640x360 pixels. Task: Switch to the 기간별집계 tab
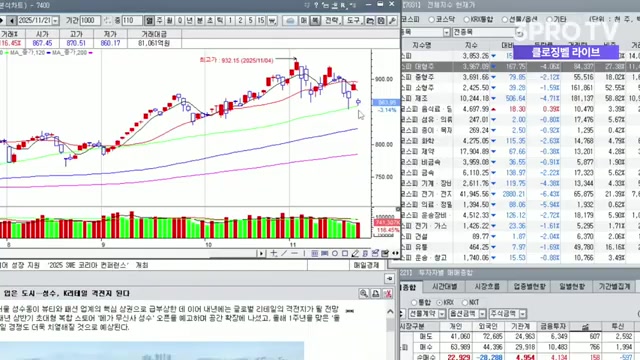[615, 287]
